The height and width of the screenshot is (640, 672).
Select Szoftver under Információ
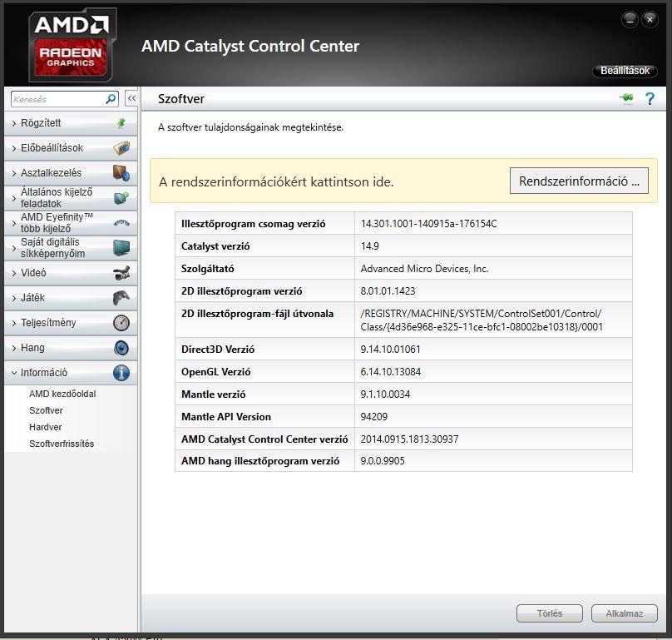pyautogui.click(x=46, y=410)
